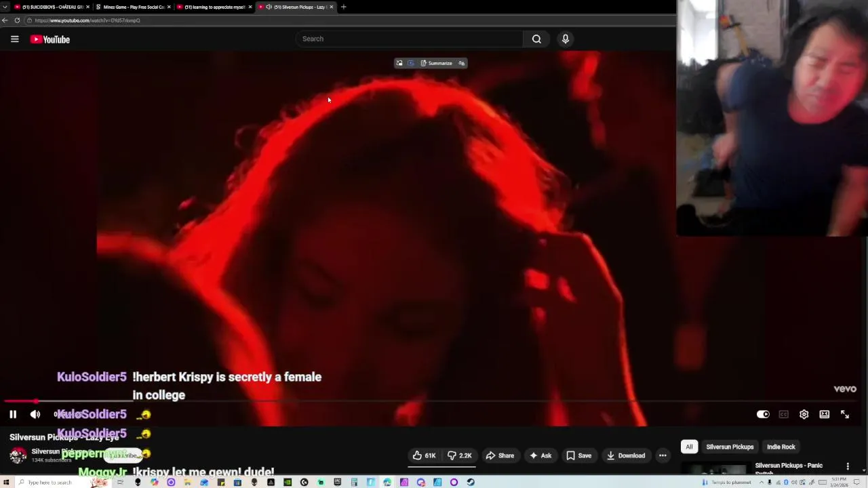
Task: Toggle closed captions in the player
Action: pyautogui.click(x=783, y=414)
